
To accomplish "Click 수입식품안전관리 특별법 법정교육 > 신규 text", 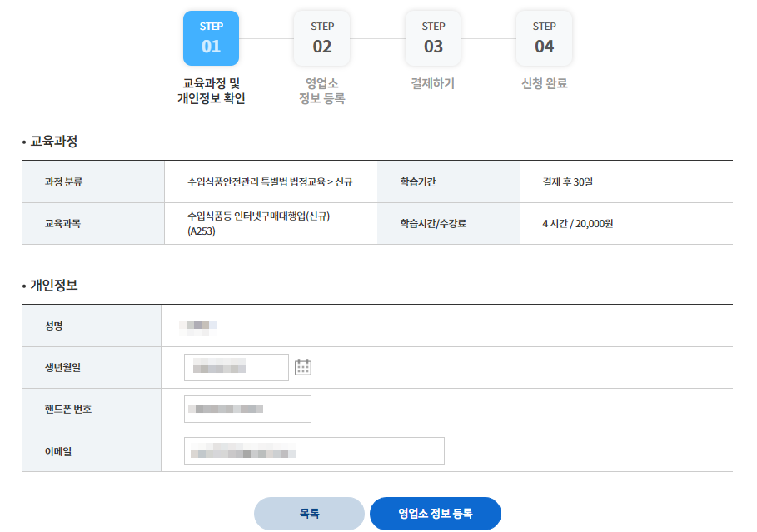I will tap(270, 182).
